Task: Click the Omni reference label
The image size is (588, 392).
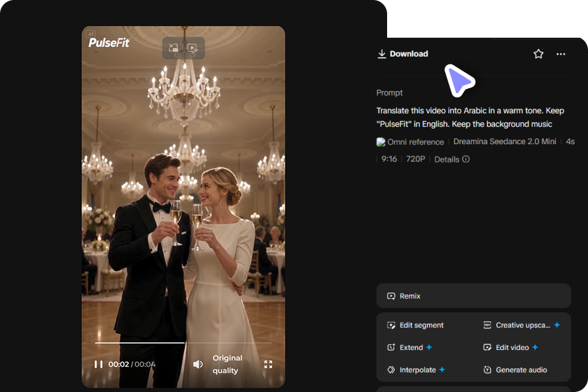Action: [416, 142]
